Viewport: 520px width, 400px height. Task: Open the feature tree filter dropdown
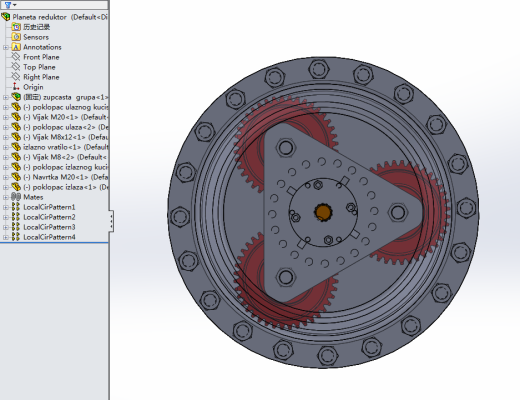point(10,5)
